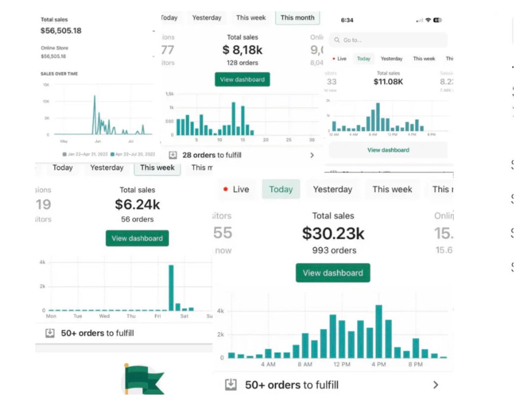Select Yesterday tab in the $30.23k panel

pos(332,189)
